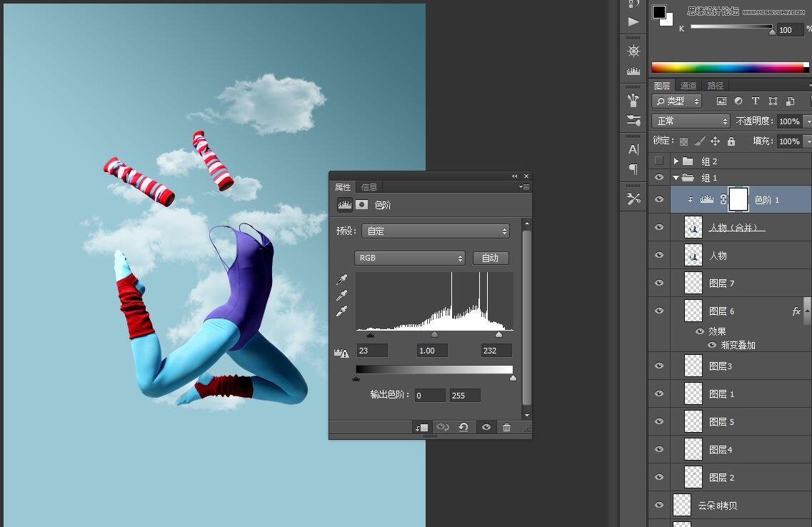Click the lock all layer icon
Screen dimensions: 812x527
(x=731, y=141)
